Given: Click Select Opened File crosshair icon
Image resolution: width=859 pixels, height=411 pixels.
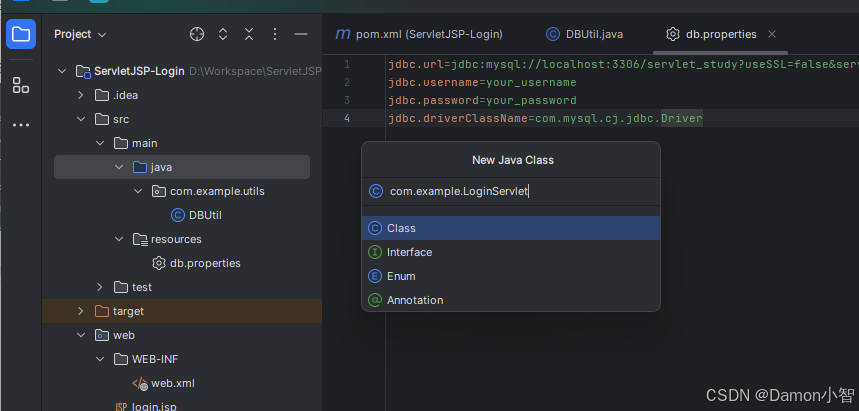Looking at the screenshot, I should (x=197, y=34).
